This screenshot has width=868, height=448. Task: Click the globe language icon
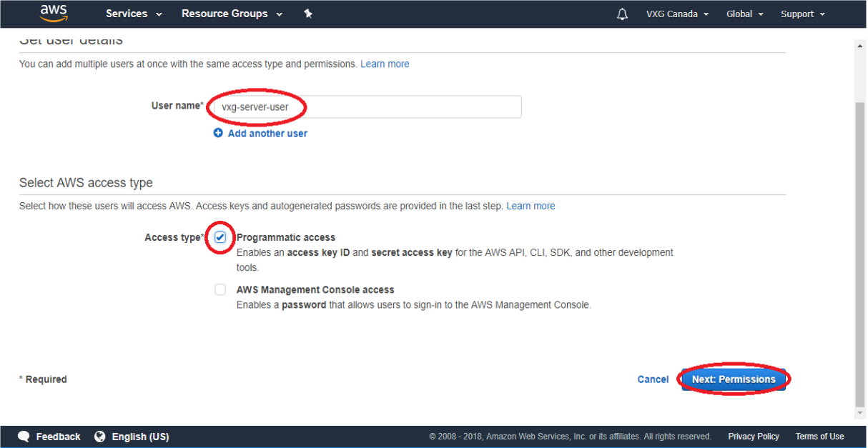click(x=100, y=437)
